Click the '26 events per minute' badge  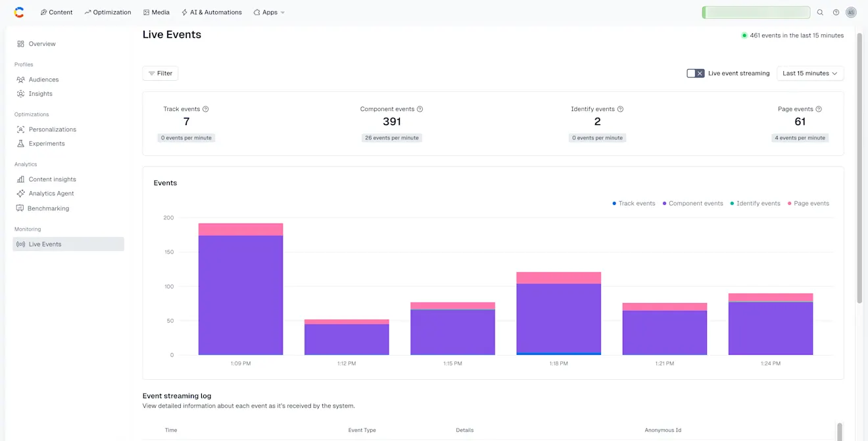coord(392,138)
